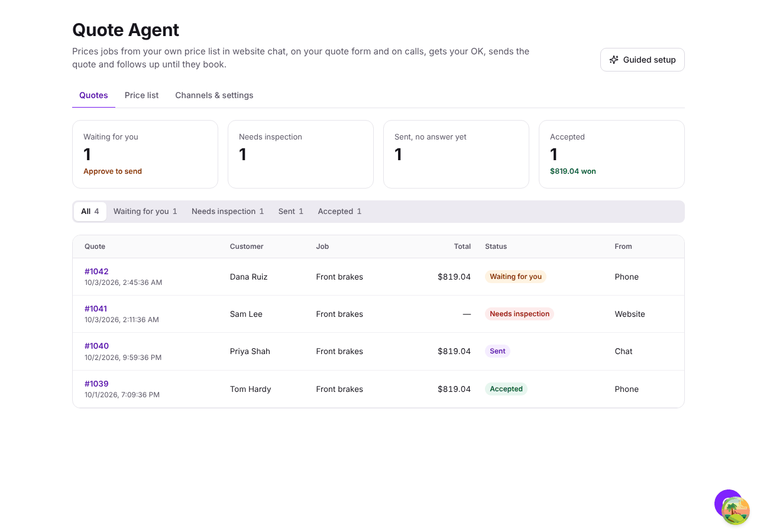Click Phone source in Dana Ruiz's row
Image resolution: width=757 pixels, height=532 pixels.
(x=627, y=277)
